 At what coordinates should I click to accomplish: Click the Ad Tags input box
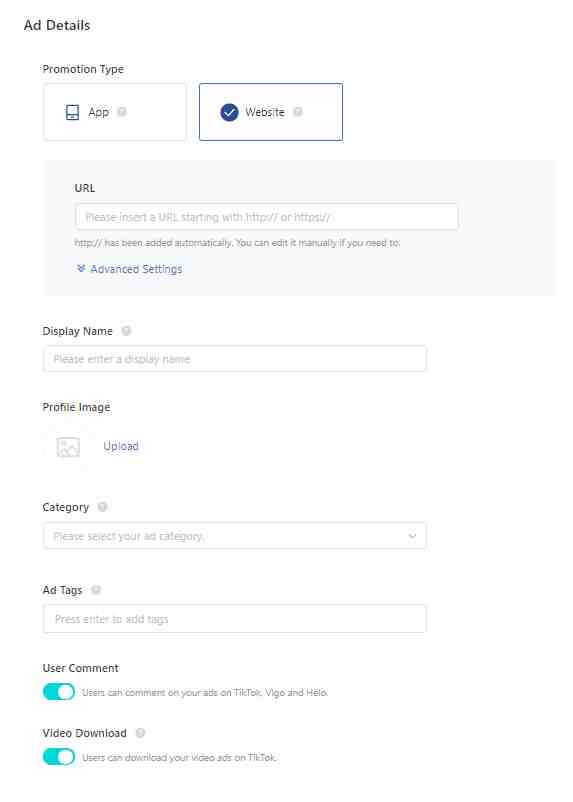pos(235,618)
